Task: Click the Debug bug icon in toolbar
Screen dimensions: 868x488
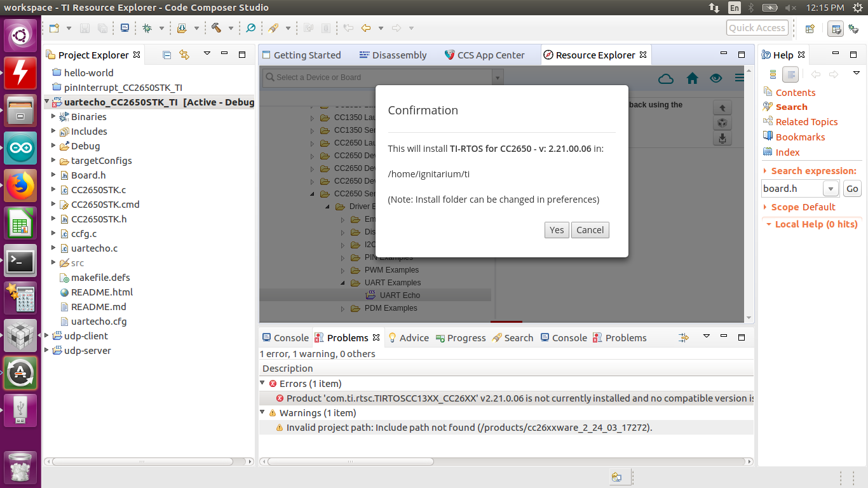Action: (x=147, y=28)
